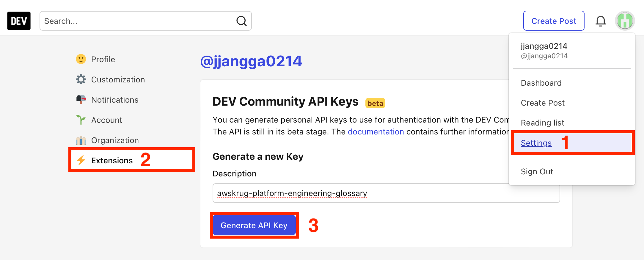Click the Profile smiley icon
Screen dimensions: 644x260
[81, 59]
